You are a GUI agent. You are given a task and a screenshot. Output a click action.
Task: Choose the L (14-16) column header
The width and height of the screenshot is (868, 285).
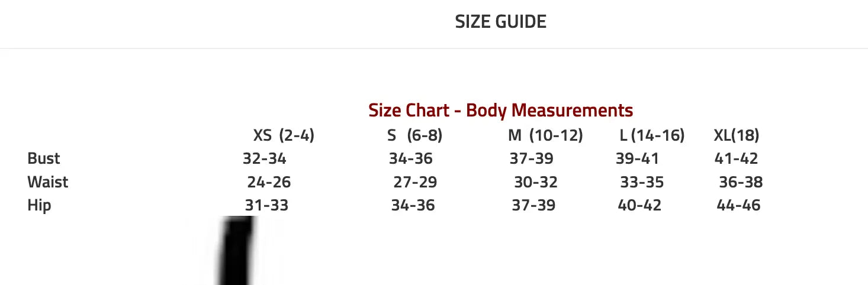click(x=652, y=135)
